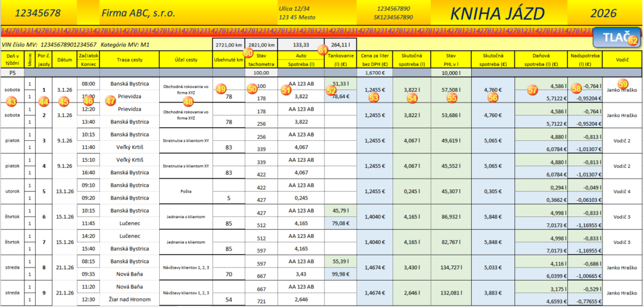Click the orange marker numbered 45

[x=64, y=101]
